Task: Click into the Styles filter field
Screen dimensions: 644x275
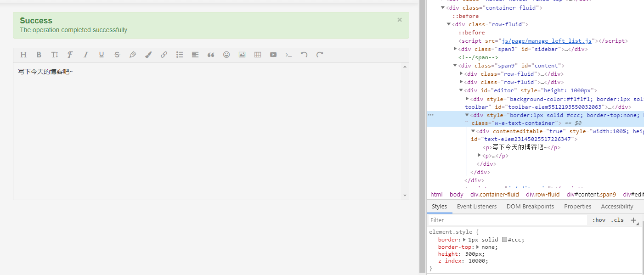Action: (508, 220)
